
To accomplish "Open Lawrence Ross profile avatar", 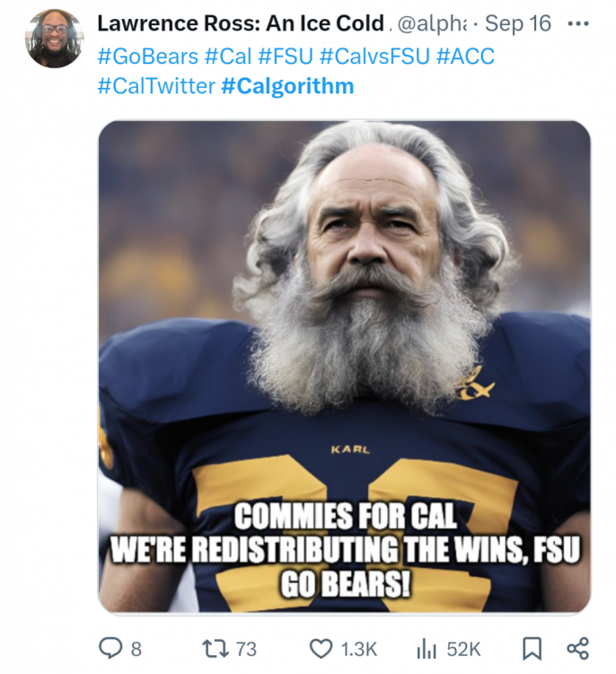I will (54, 39).
